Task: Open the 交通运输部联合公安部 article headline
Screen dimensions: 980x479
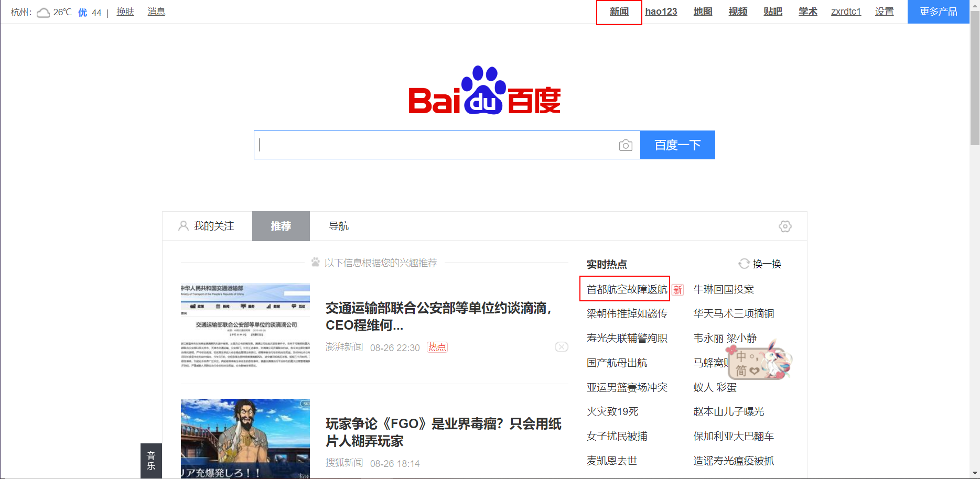Action: click(438, 317)
